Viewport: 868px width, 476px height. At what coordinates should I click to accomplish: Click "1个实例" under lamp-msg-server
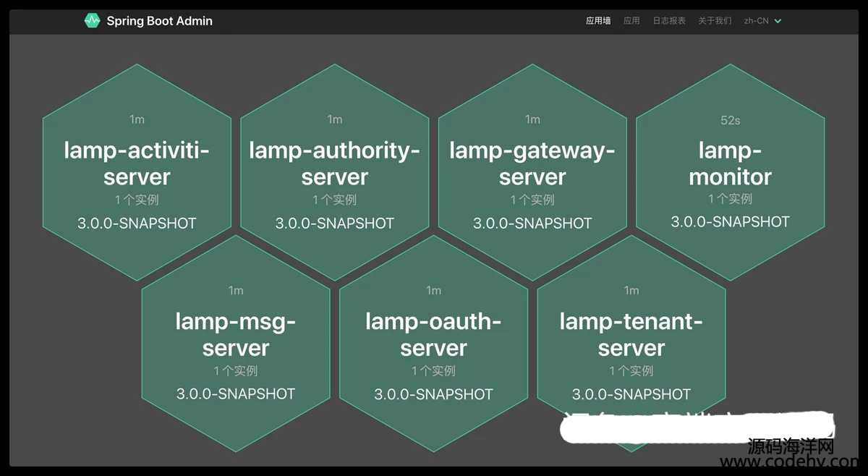click(236, 371)
